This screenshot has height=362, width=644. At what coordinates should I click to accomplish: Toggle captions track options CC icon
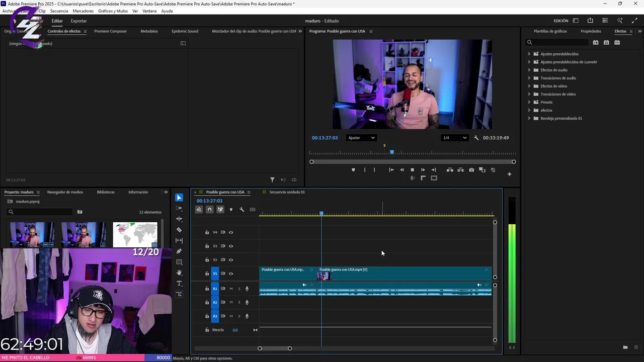[253, 210]
